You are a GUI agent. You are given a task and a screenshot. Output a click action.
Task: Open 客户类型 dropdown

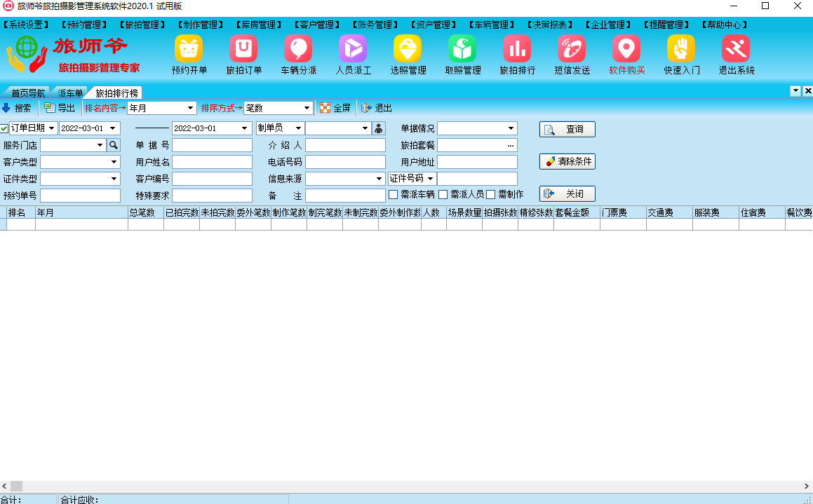pos(114,162)
